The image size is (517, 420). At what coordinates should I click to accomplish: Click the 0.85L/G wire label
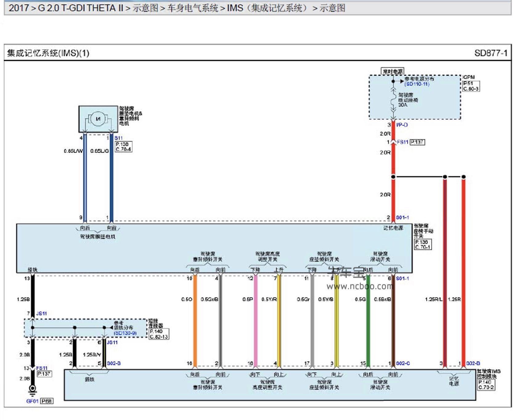point(100,151)
